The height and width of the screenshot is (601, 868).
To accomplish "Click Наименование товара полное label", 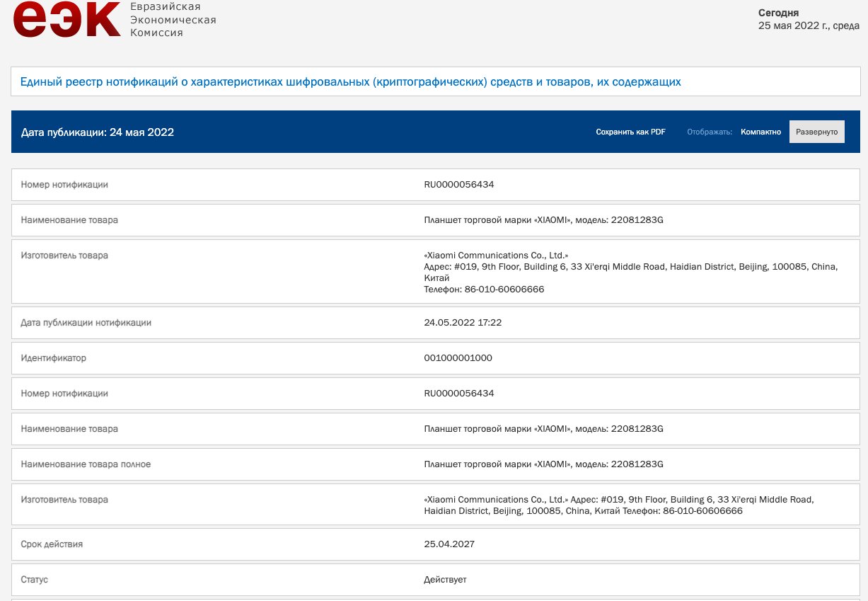I will coord(86,464).
